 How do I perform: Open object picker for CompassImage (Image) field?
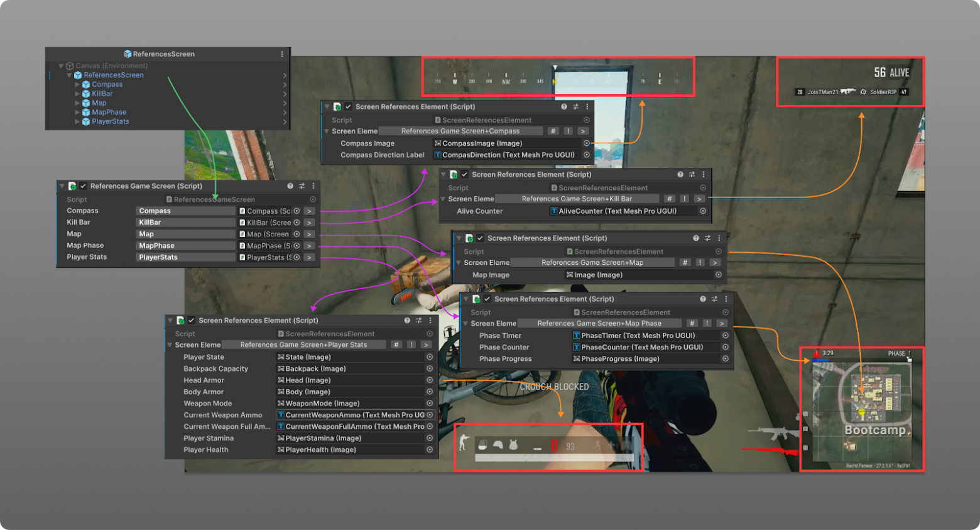tap(587, 143)
